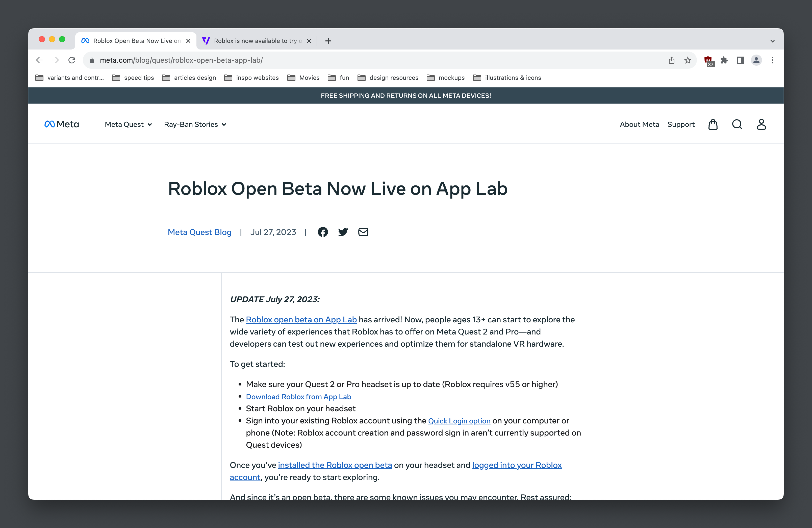Share article on Twitter

click(343, 232)
